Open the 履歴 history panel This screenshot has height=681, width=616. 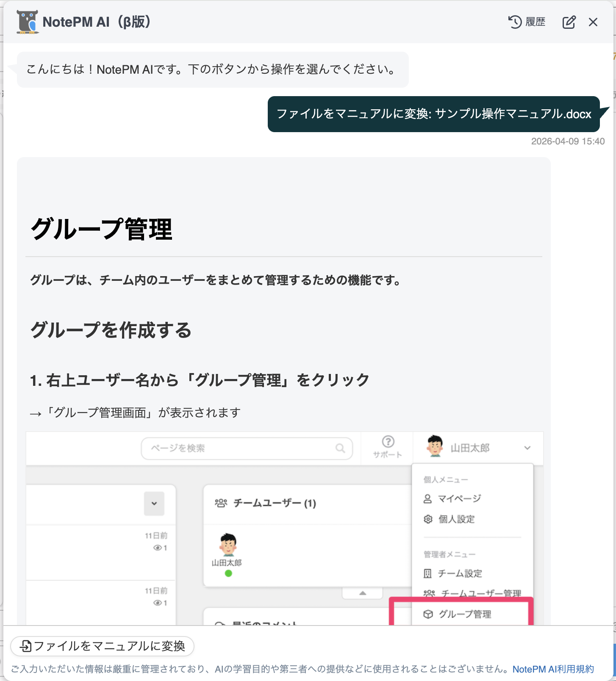(527, 22)
